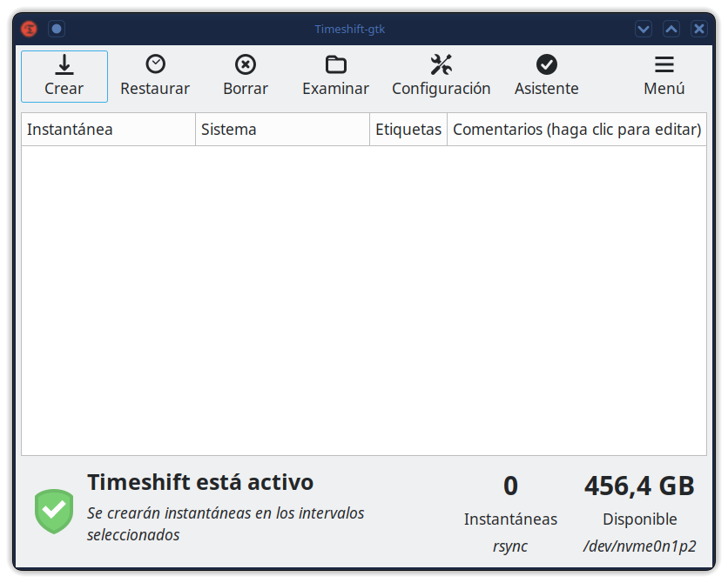Maximize window using up chevron button
Viewport: 728px width, 583px height.
pyautogui.click(x=671, y=29)
